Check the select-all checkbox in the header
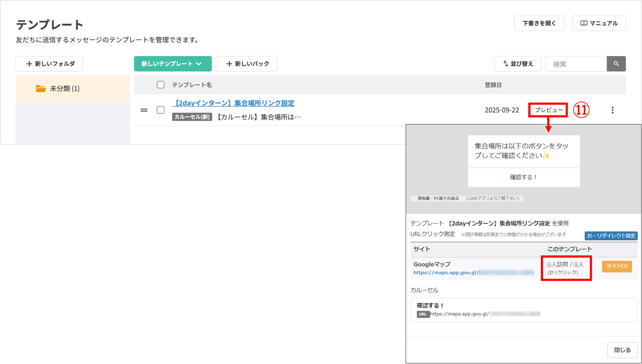Viewport: 642px width, 364px height. 160,85
